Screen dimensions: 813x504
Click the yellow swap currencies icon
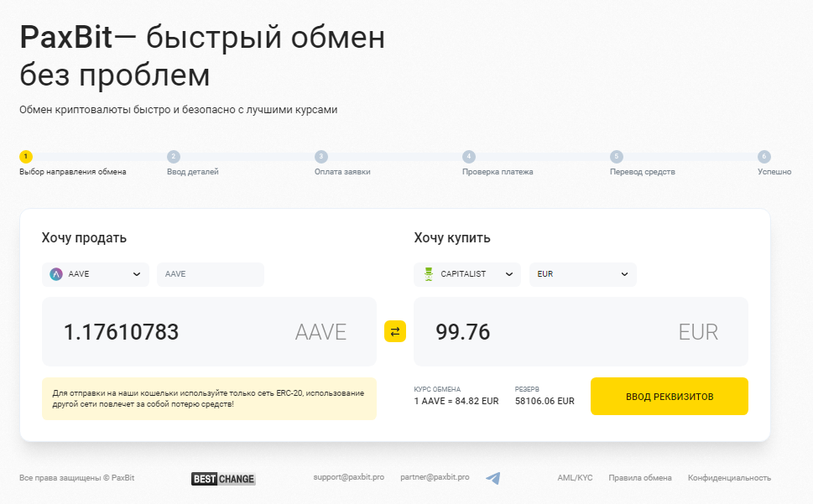395,331
